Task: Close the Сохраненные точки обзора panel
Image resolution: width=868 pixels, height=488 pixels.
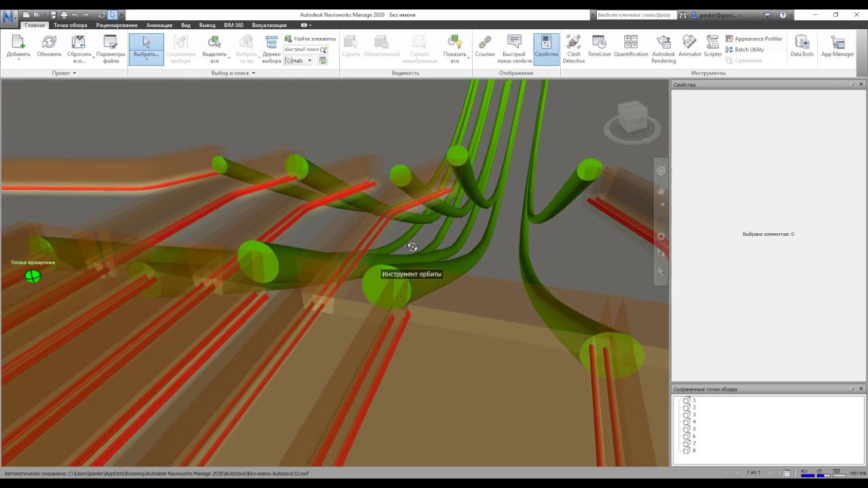Action: pos(861,388)
